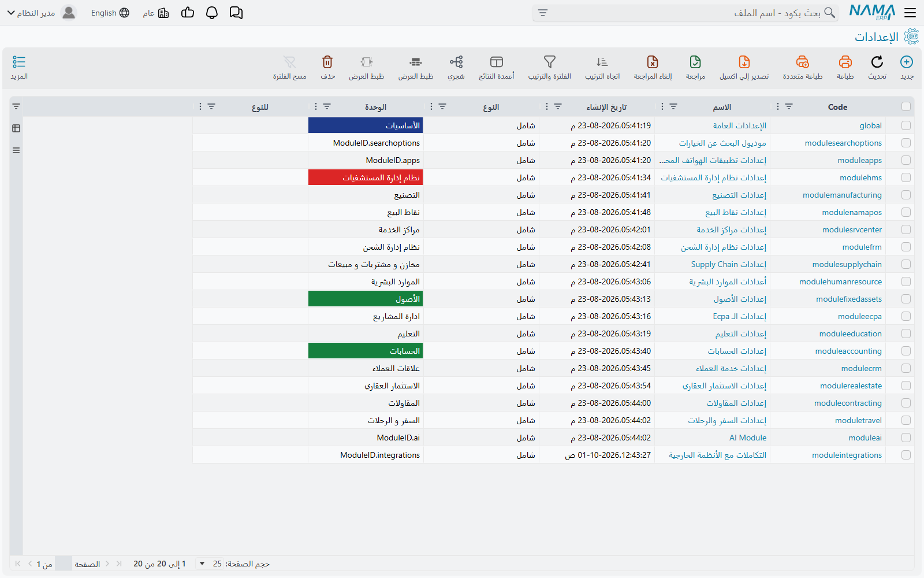The width and height of the screenshot is (924, 578).
Task: Click the أعمدة النتائج (Result columns) icon
Action: [x=497, y=62]
